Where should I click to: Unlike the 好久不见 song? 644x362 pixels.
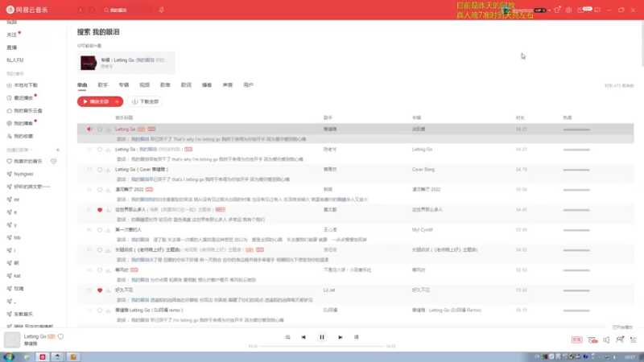pos(100,290)
